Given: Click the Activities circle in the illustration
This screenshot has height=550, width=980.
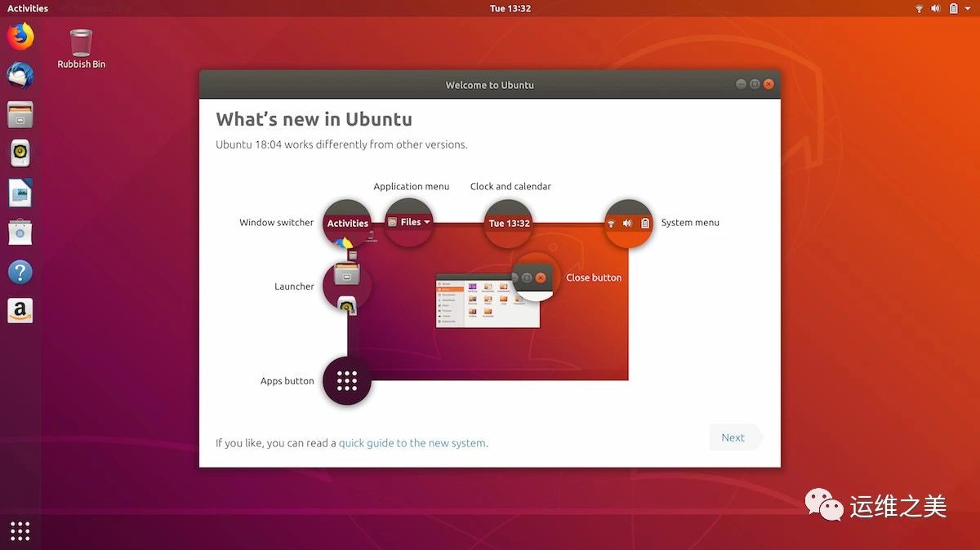Looking at the screenshot, I should coord(347,224).
